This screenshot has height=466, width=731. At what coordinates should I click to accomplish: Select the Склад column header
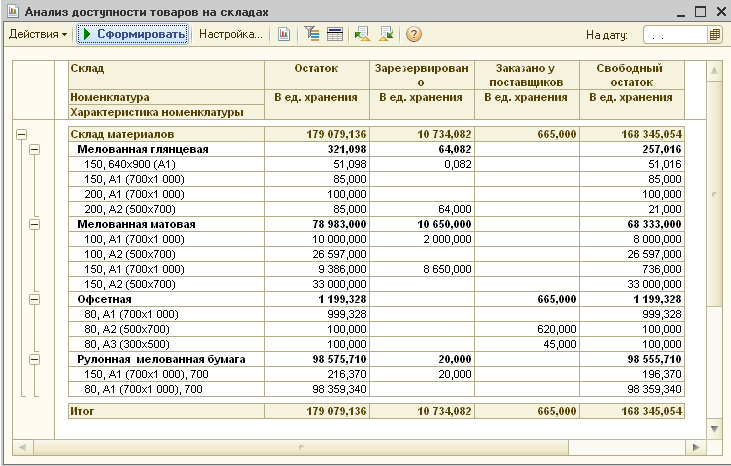[x=166, y=75]
